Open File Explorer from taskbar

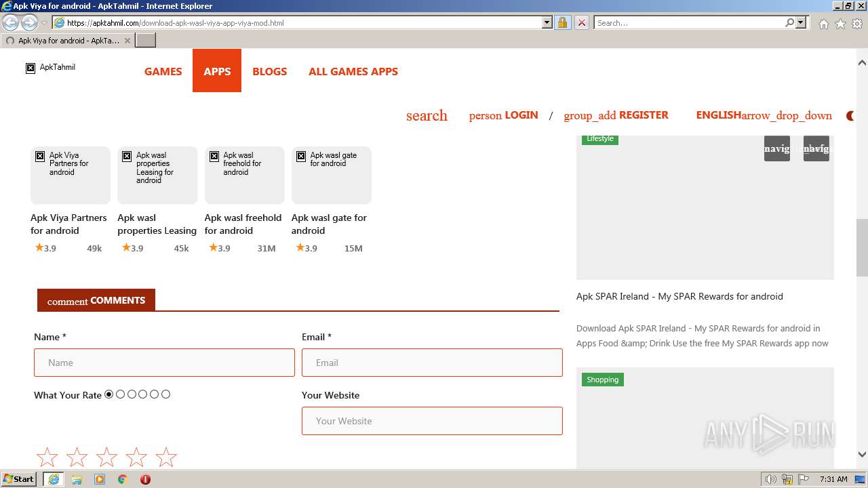[77, 479]
